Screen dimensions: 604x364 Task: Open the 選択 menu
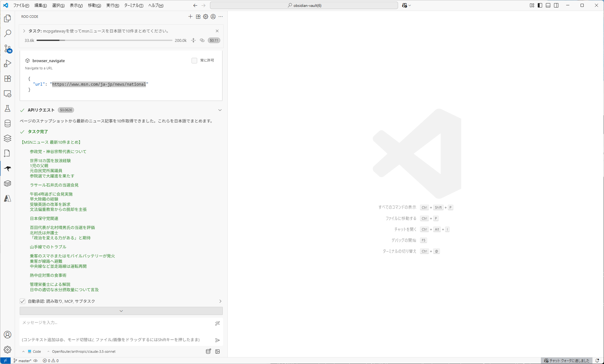[58, 5]
